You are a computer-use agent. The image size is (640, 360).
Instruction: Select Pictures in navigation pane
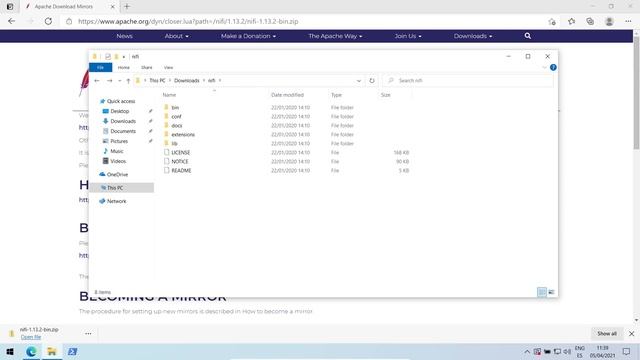(119, 141)
